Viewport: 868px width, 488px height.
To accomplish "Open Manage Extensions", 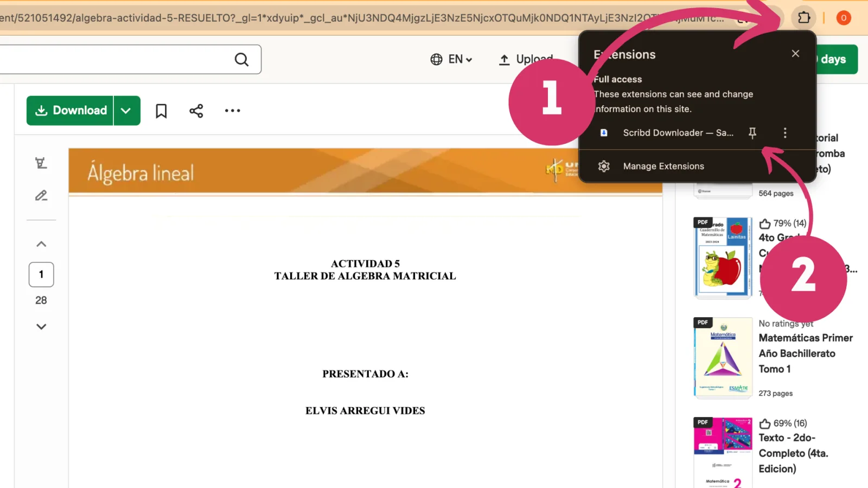I will point(663,166).
